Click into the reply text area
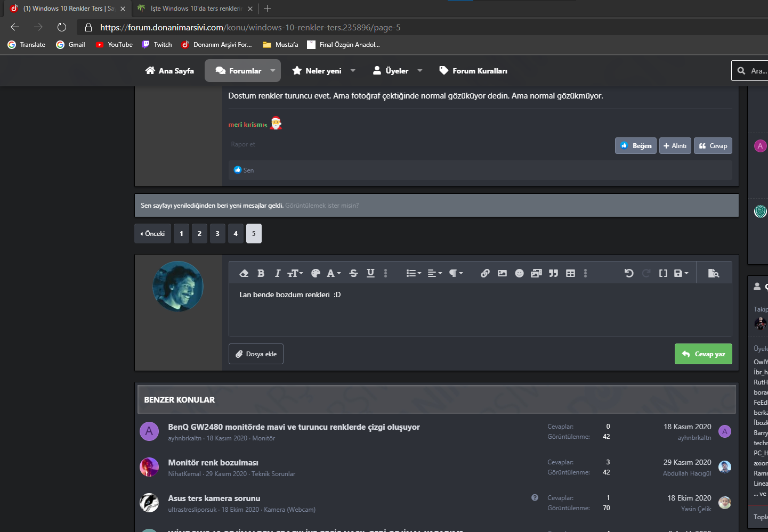This screenshot has width=768, height=532. 480,310
